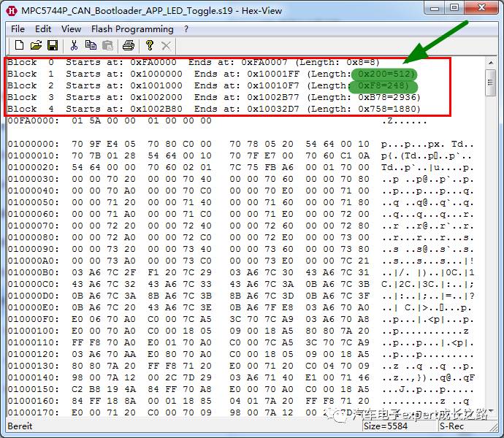Screen dimensions: 504x438
Task: Save the file using the floppy icon
Action: click(53, 45)
